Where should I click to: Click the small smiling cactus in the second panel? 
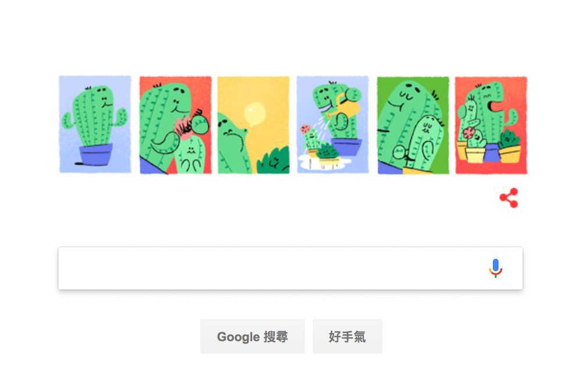190,155
